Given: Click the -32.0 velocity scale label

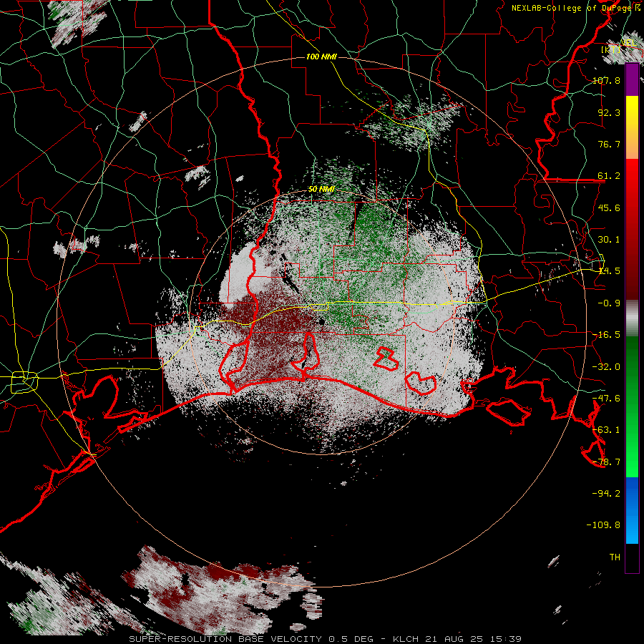Looking at the screenshot, I should 606,367.
